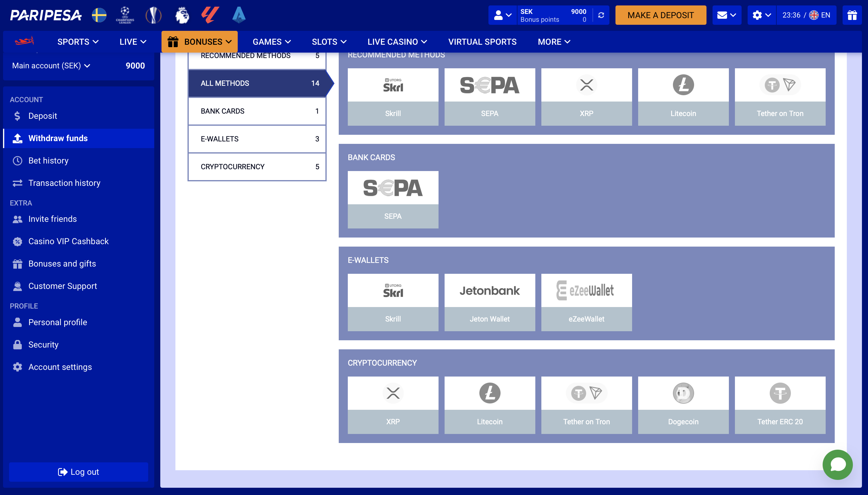Open the Premier League lion icon
Viewport: 868px width, 495px height.
coord(182,15)
